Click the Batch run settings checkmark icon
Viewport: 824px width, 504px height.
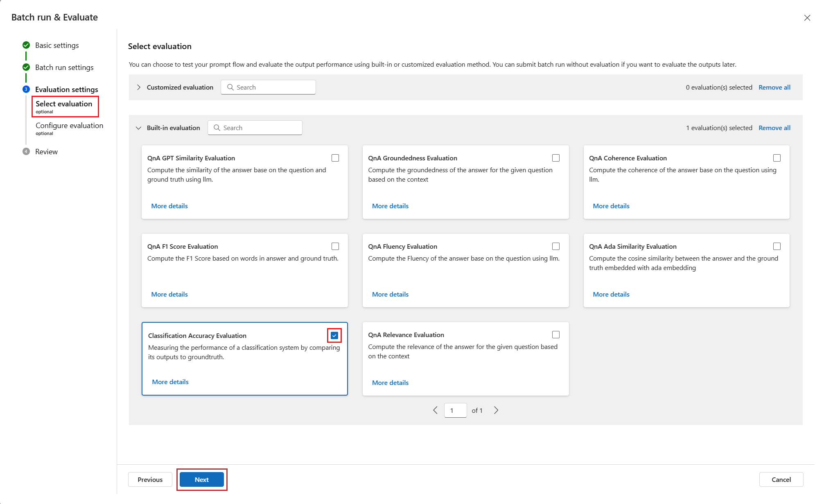[x=26, y=67]
